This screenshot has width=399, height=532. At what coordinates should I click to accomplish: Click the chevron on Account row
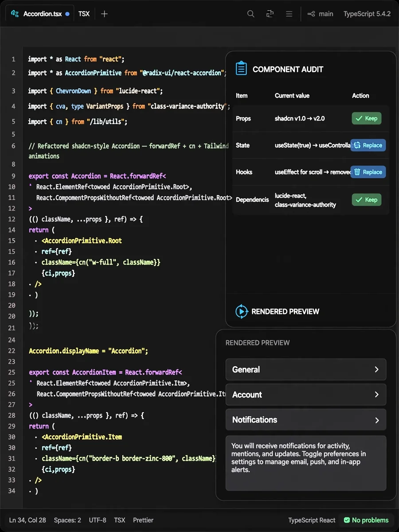pos(377,395)
